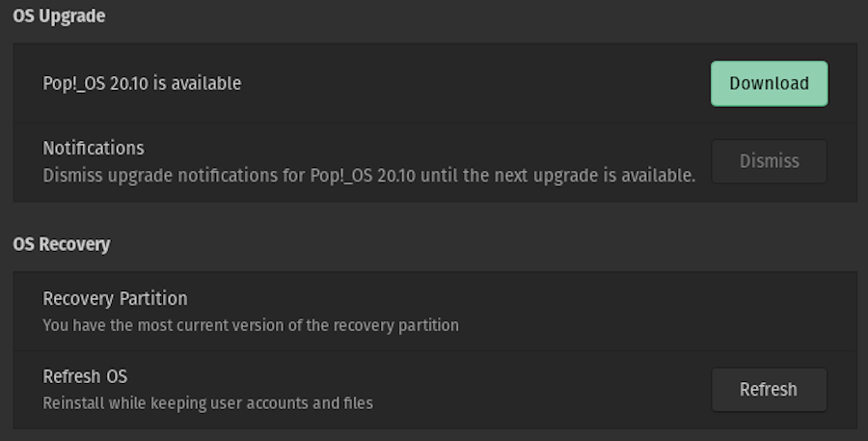Click the Dismiss notifications button
868x441 pixels.
[x=769, y=161]
